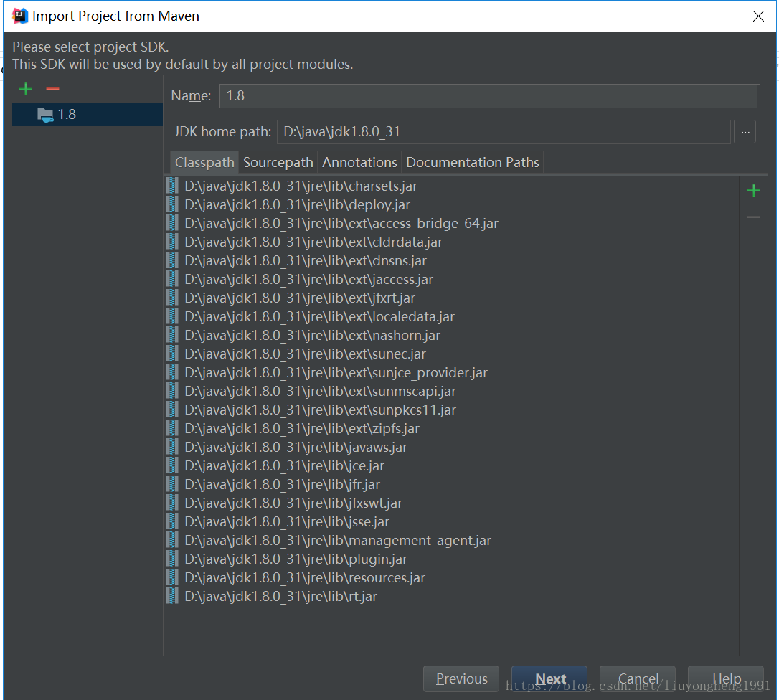Click the Previous button
The image size is (779, 700).
tap(461, 678)
